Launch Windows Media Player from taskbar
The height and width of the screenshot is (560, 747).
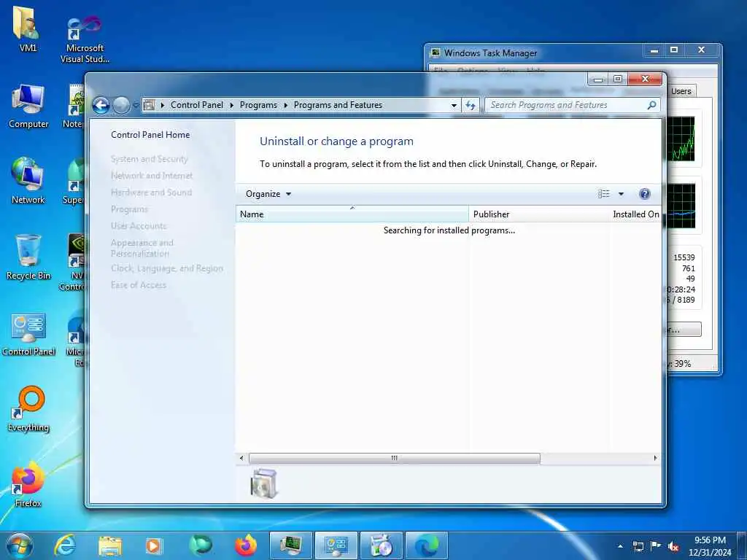(x=153, y=545)
